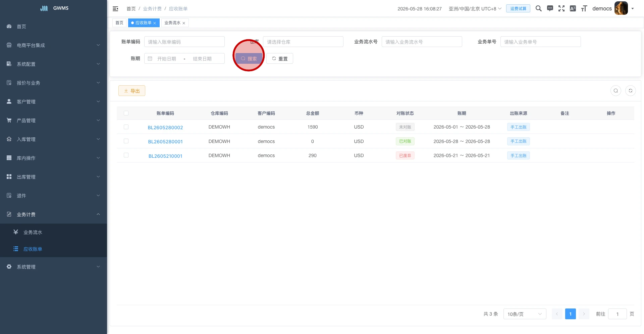Open bill link BL2605210001

(x=165, y=156)
